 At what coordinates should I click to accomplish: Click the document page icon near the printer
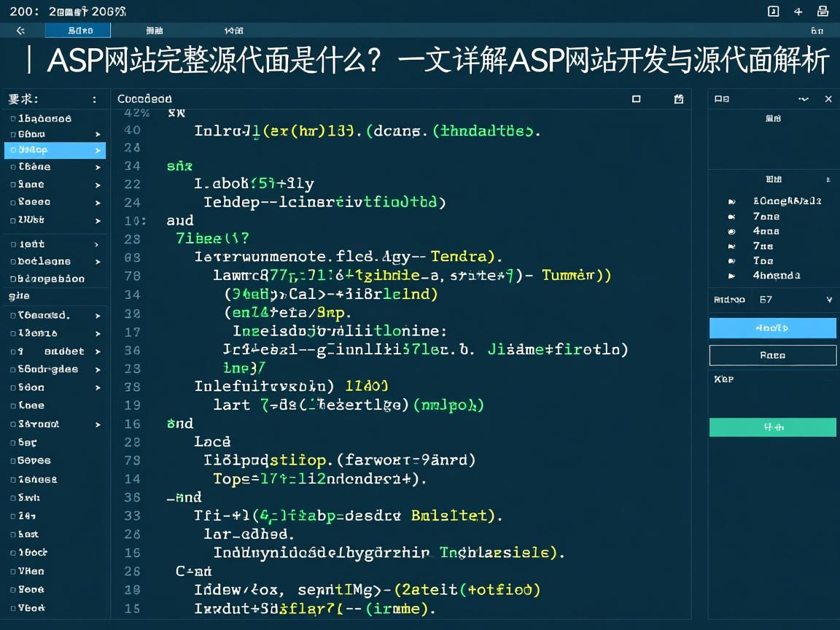pyautogui.click(x=774, y=11)
